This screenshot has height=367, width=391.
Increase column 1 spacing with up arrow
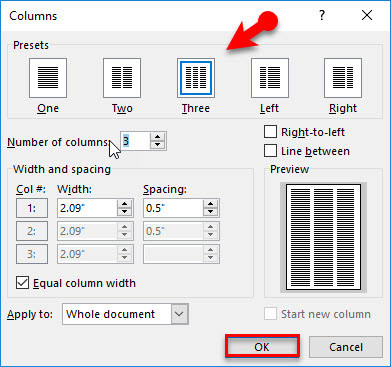tap(210, 204)
